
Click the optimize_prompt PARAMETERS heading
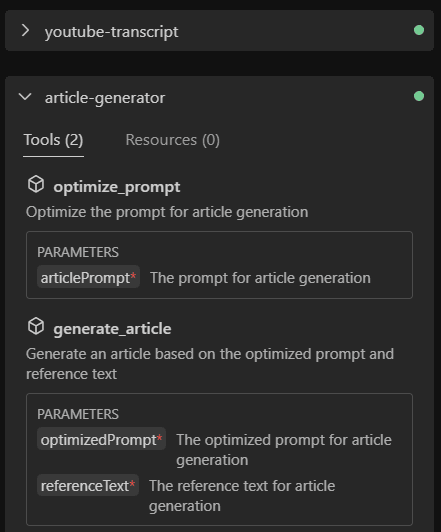point(78,252)
